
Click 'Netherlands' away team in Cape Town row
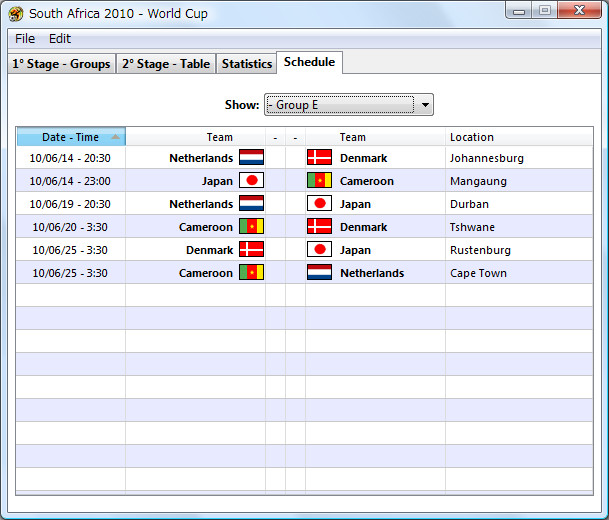pos(372,273)
